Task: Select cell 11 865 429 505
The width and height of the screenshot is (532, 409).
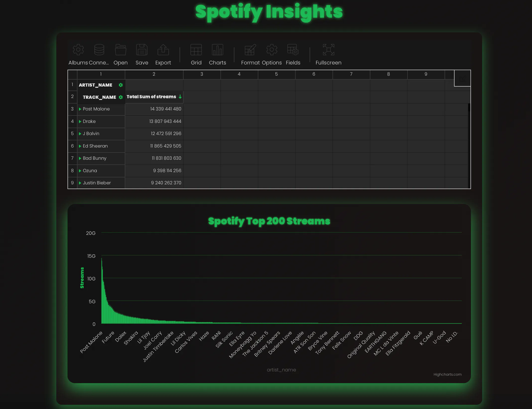Action: click(x=154, y=146)
